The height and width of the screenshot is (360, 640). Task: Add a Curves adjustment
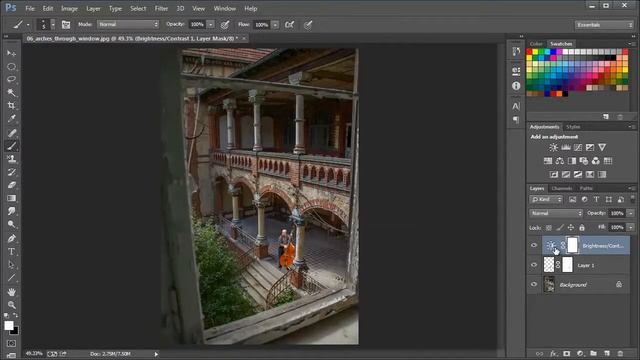coord(578,147)
